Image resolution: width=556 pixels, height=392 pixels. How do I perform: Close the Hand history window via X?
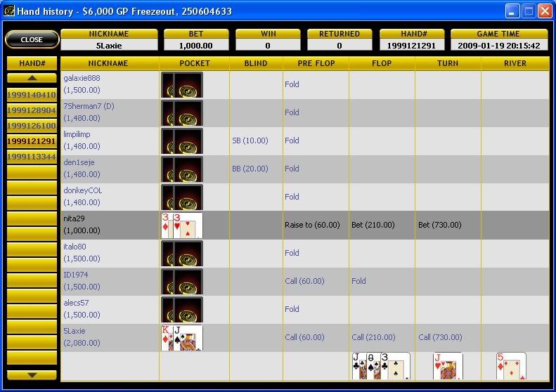545,11
